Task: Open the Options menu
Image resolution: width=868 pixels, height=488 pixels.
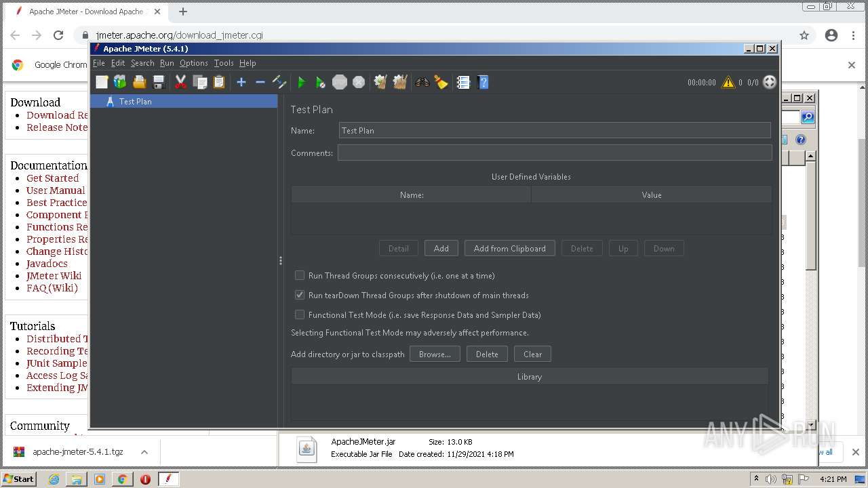Action: tap(194, 63)
